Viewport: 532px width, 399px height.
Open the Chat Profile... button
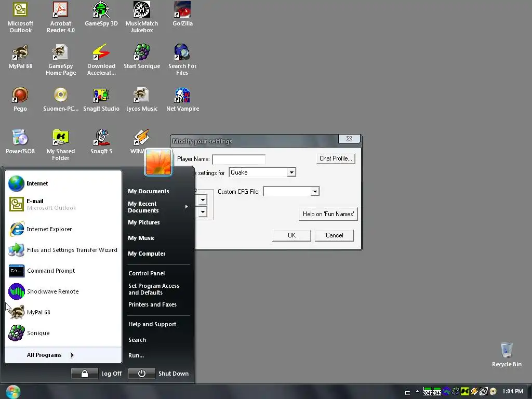tap(336, 158)
